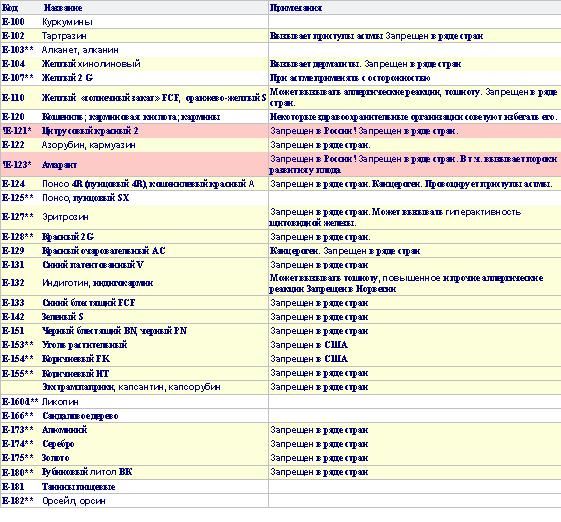Screen dimensions: 561x522
Task: Click the E-166** code cell
Action: coord(18,416)
